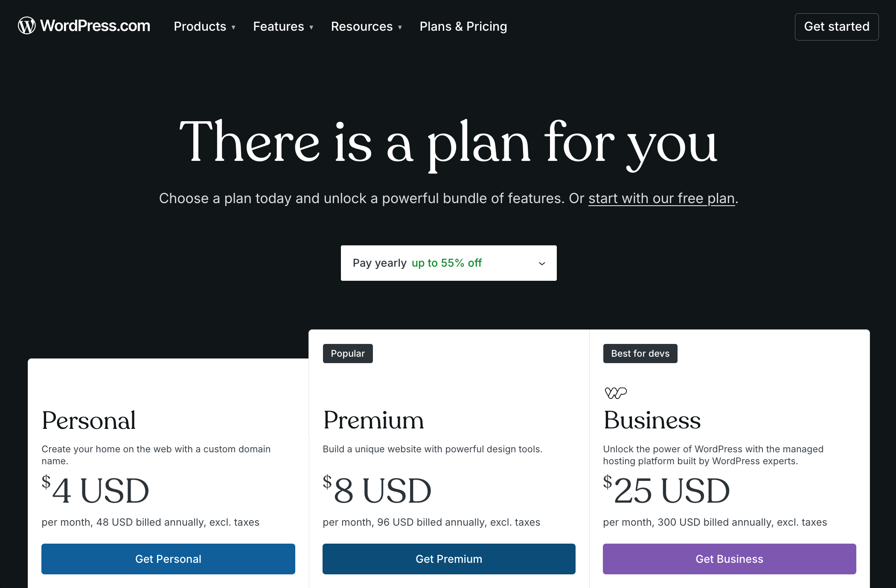
Task: Click the Get started button
Action: (x=836, y=26)
